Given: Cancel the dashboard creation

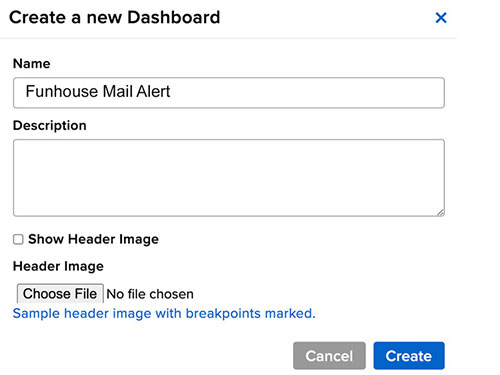Looking at the screenshot, I should [329, 356].
